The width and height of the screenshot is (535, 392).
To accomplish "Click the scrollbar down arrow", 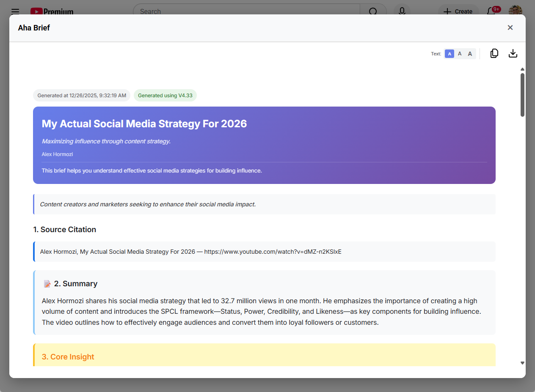I will click(522, 363).
